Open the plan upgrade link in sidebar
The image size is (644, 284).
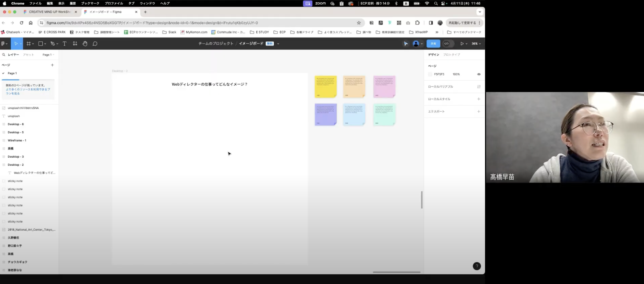click(28, 91)
